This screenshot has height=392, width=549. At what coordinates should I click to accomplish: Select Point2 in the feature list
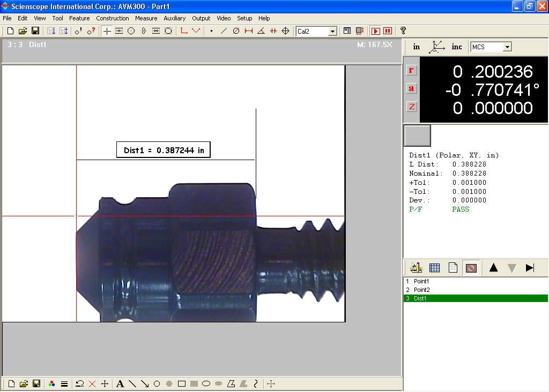(x=476, y=290)
